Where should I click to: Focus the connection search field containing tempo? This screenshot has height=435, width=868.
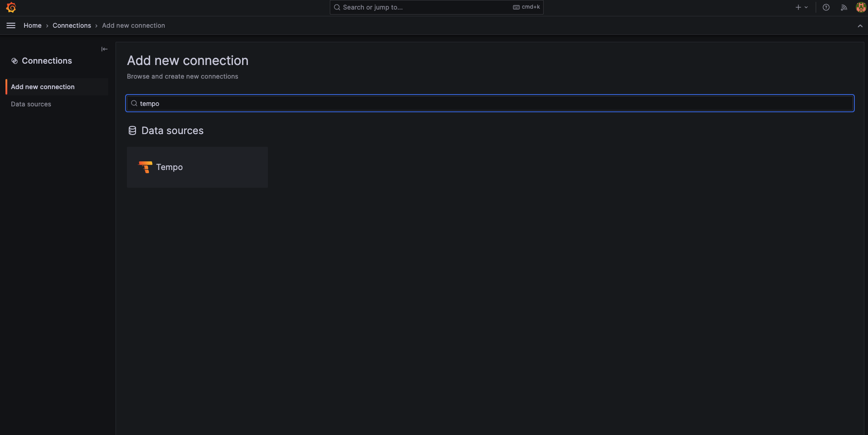(x=490, y=103)
